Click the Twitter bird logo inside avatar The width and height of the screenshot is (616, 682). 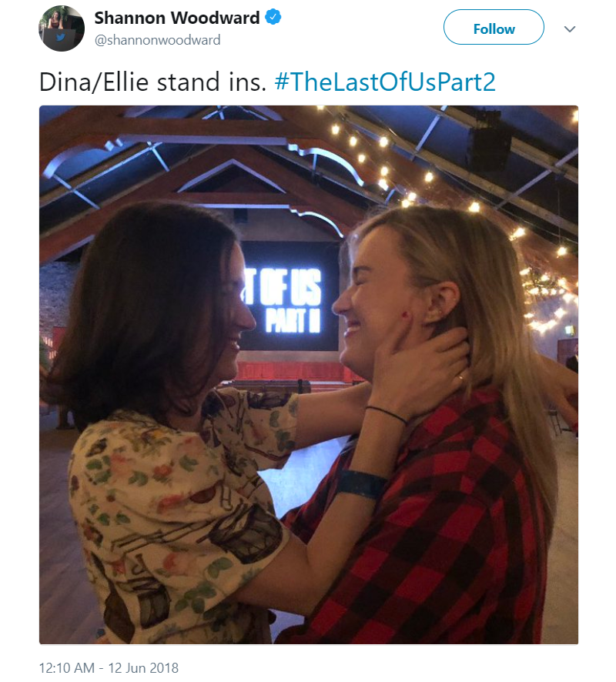61,38
